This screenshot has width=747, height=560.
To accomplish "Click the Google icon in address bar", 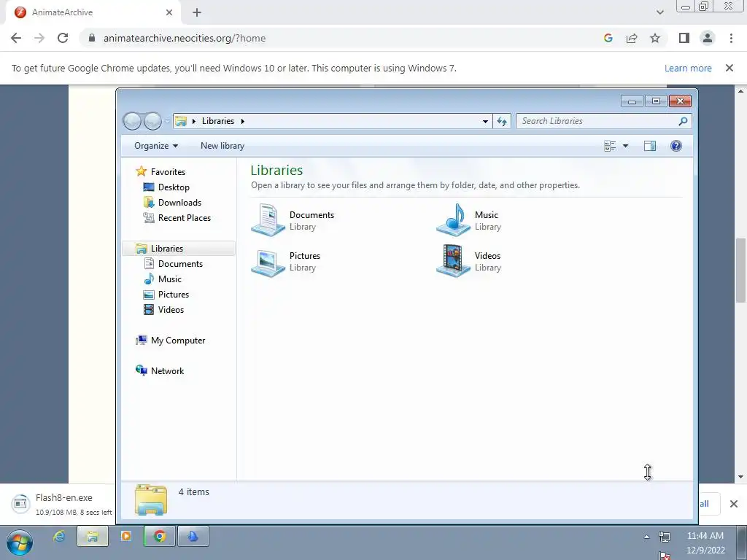I will (608, 38).
